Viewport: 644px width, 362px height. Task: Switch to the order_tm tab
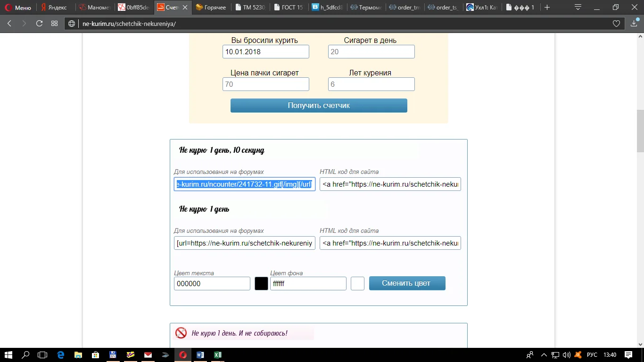(x=405, y=8)
